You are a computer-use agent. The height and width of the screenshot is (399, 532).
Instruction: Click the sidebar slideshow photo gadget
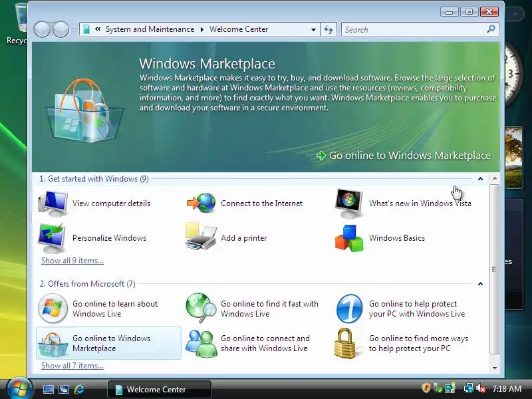point(513,158)
